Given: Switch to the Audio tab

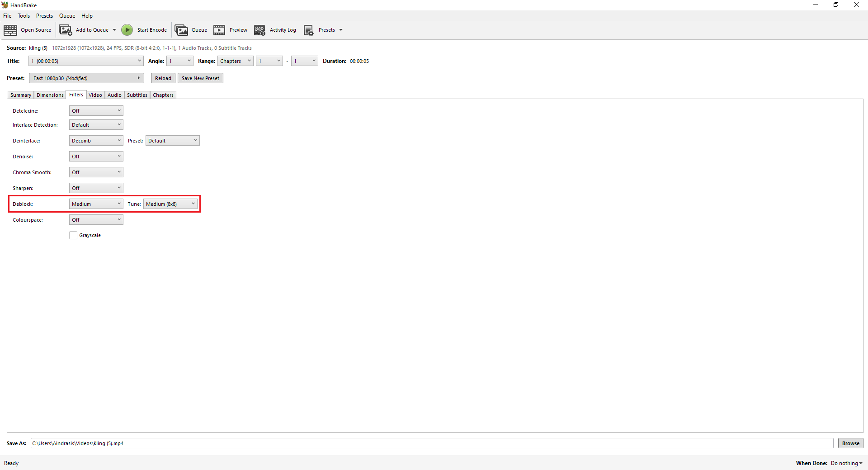Looking at the screenshot, I should (x=114, y=95).
